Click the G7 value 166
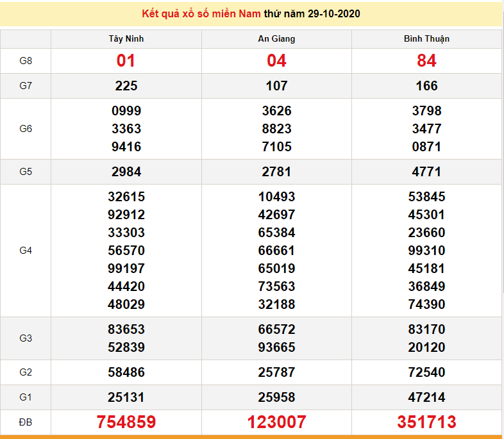504x439 pixels. [426, 86]
